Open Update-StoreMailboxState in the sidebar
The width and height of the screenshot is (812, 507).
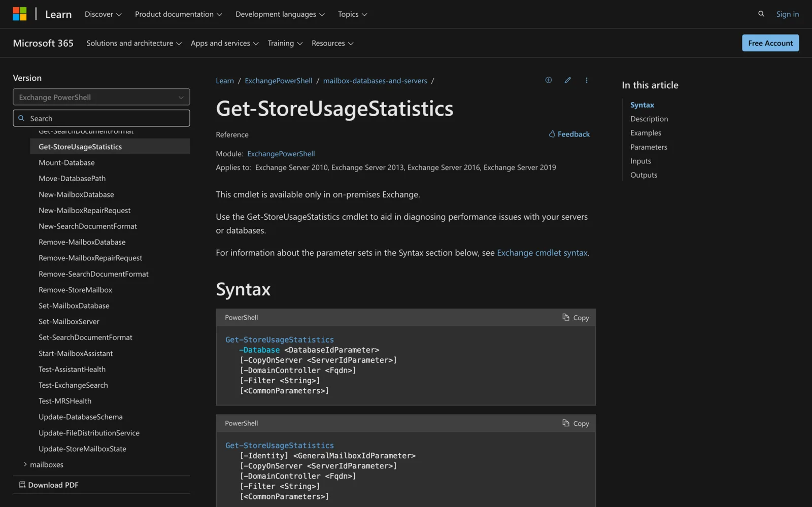pyautogui.click(x=82, y=449)
